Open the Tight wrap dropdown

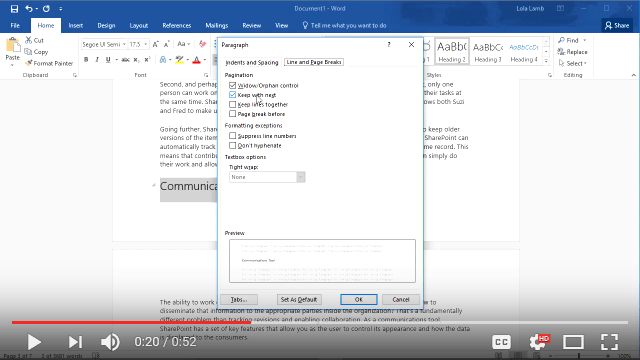[301, 177]
